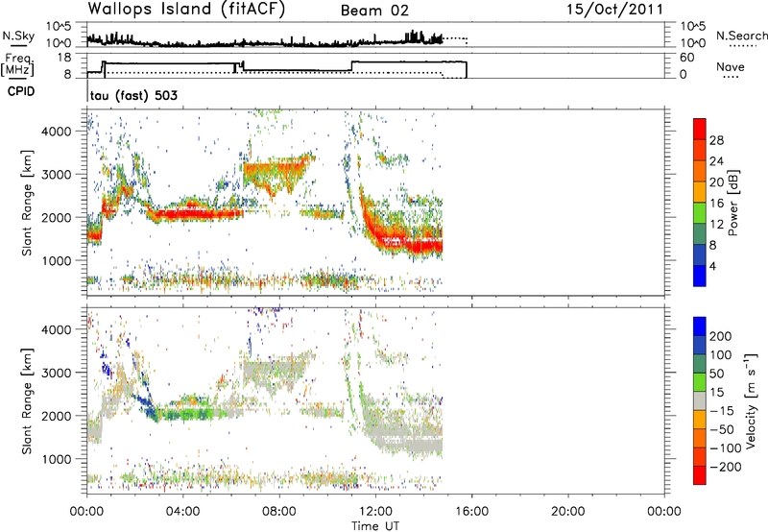Screen dimensions: 768x532
Task: Click the '16:00' time axis label
Action: [x=471, y=512]
